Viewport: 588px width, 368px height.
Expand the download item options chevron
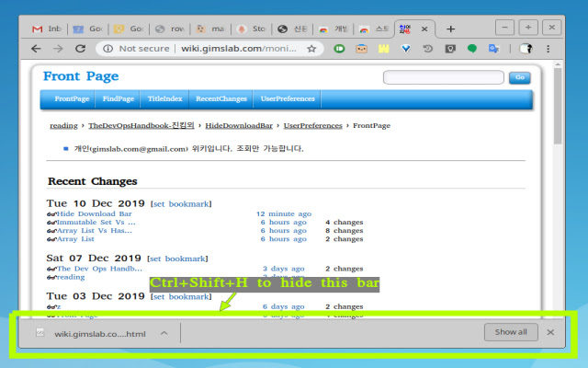tap(164, 333)
